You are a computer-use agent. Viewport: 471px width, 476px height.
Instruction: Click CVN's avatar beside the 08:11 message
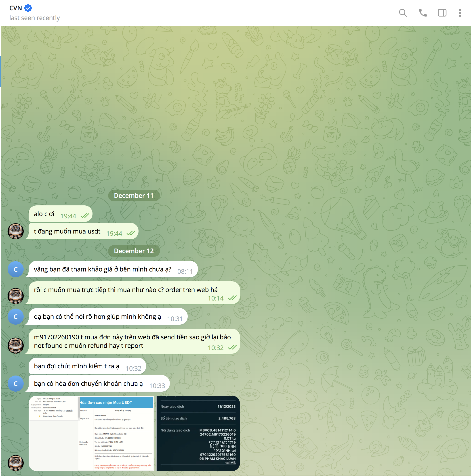click(x=16, y=269)
